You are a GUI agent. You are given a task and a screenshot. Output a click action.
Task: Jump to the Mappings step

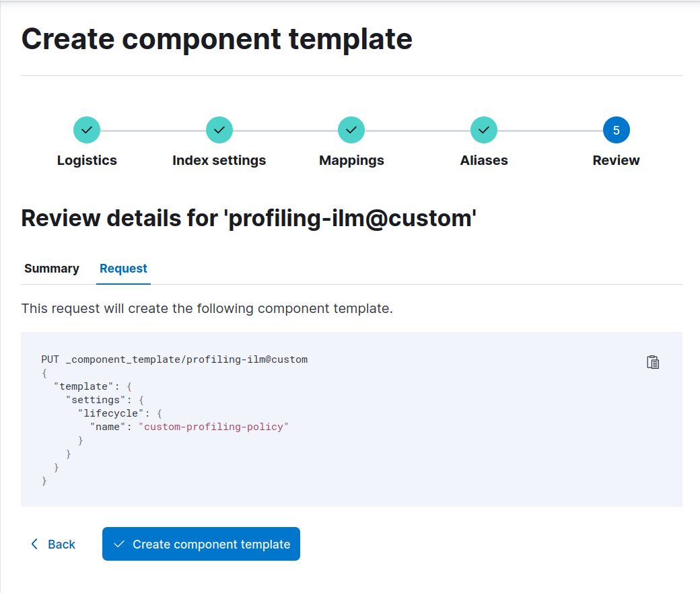point(351,160)
